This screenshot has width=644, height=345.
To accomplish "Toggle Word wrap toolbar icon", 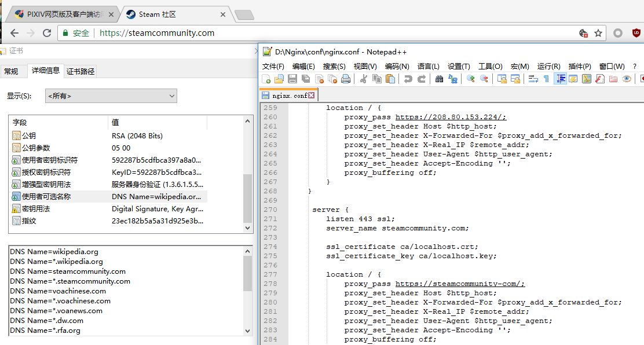I will pyautogui.click(x=533, y=79).
